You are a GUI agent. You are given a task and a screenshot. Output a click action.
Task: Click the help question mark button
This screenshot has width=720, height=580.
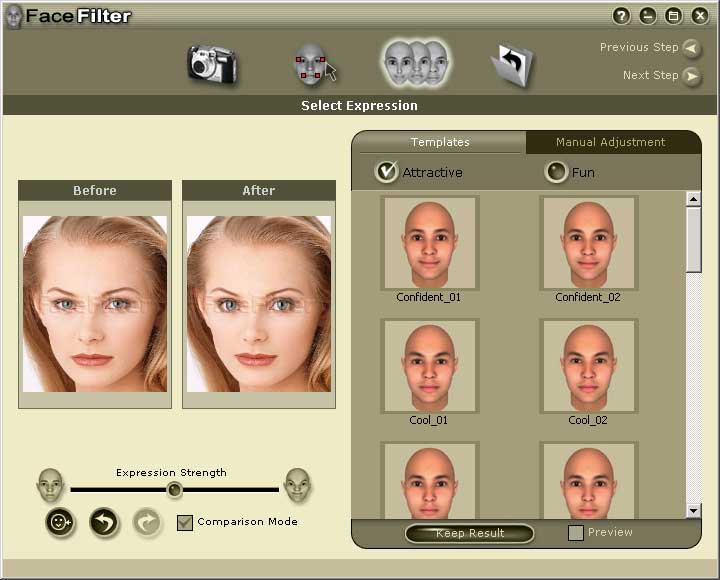coord(621,16)
